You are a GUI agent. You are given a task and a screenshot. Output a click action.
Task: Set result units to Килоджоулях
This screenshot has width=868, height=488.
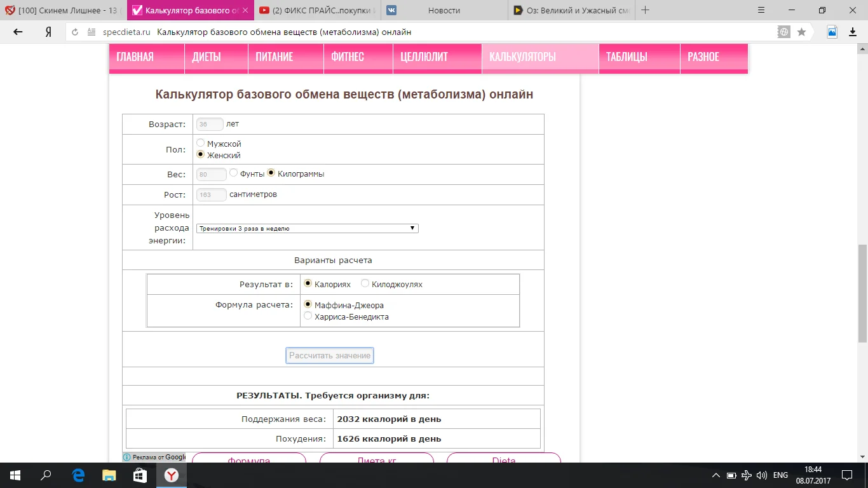pyautogui.click(x=365, y=283)
